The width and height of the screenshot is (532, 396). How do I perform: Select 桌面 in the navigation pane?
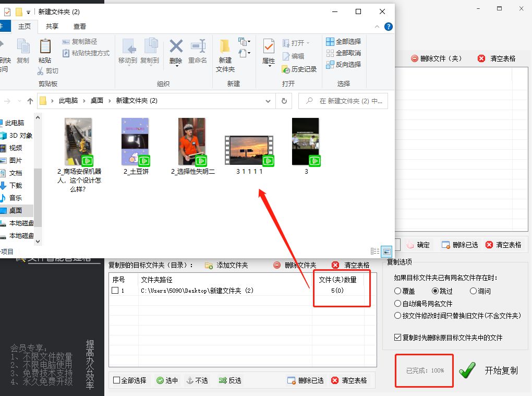pos(16,210)
